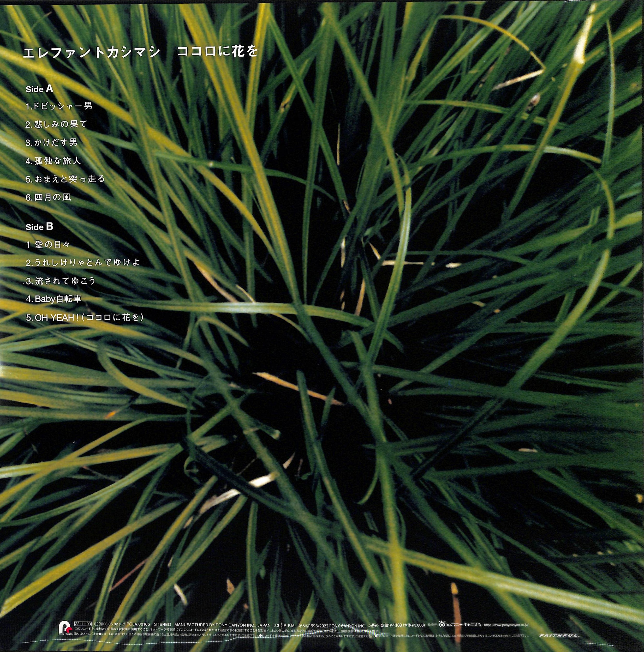Select track OH YEAH! (ココロに花を)

(x=85, y=317)
